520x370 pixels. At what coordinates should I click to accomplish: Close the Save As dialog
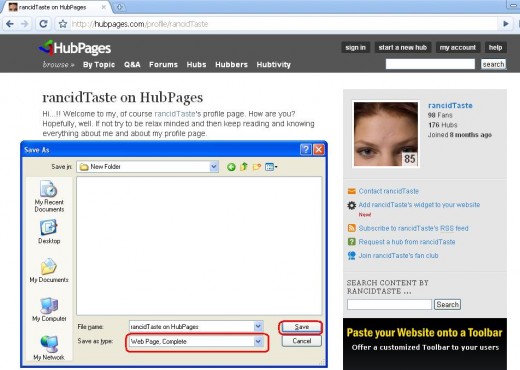tap(319, 150)
